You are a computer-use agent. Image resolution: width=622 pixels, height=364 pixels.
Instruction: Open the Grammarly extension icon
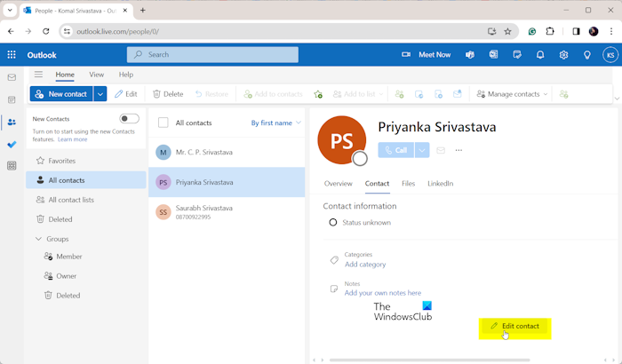point(532,31)
